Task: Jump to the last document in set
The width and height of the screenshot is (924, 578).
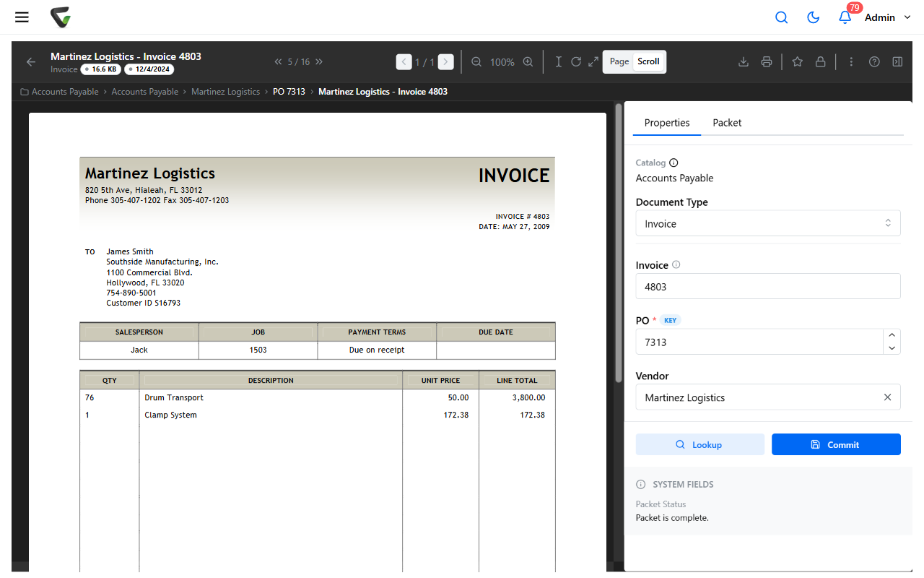Action: pos(319,62)
